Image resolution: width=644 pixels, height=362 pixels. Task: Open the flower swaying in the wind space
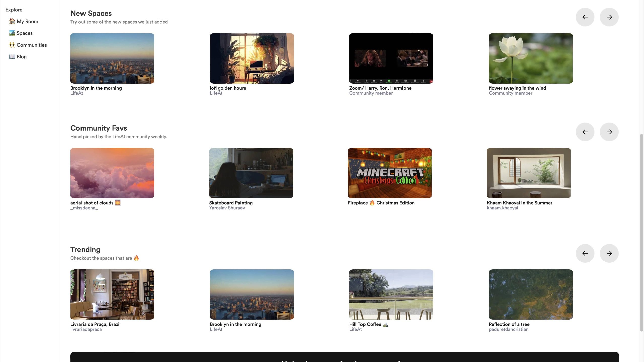click(531, 58)
